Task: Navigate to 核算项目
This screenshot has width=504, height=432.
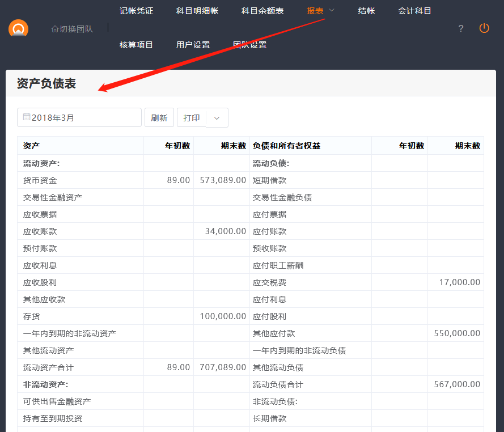Action: pos(136,45)
